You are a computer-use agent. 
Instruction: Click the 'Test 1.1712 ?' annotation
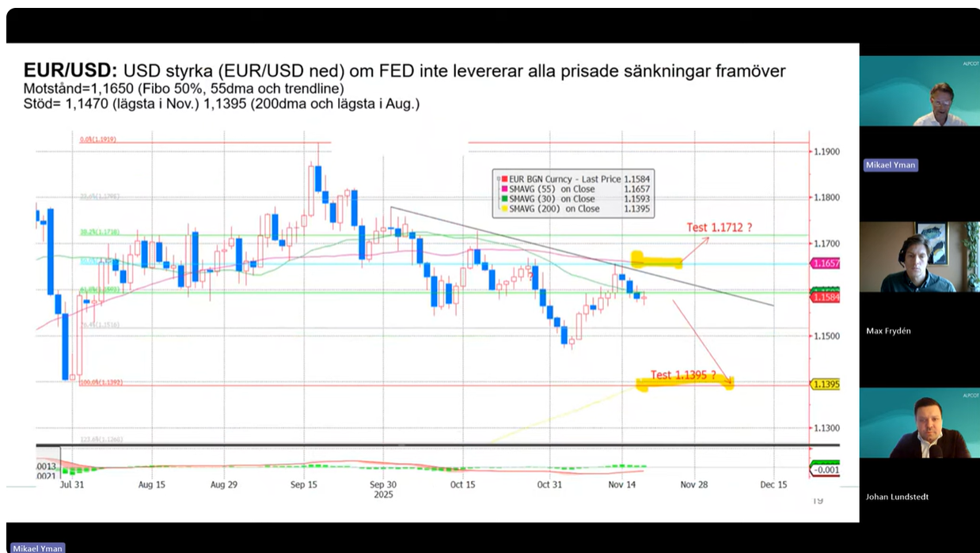click(719, 228)
